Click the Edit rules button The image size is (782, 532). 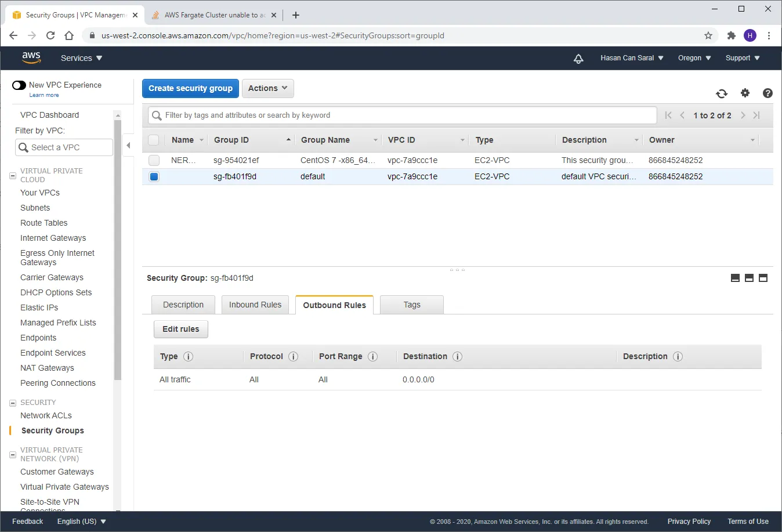pyautogui.click(x=181, y=329)
